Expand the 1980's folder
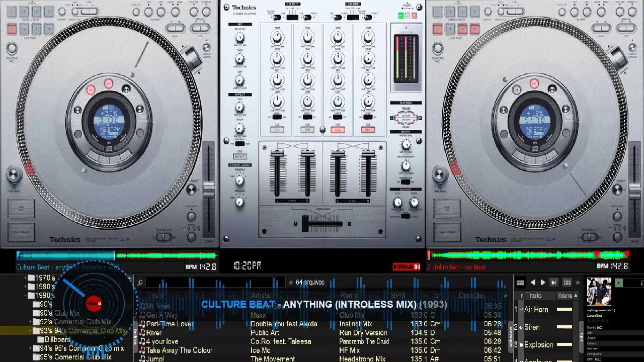 26,287
